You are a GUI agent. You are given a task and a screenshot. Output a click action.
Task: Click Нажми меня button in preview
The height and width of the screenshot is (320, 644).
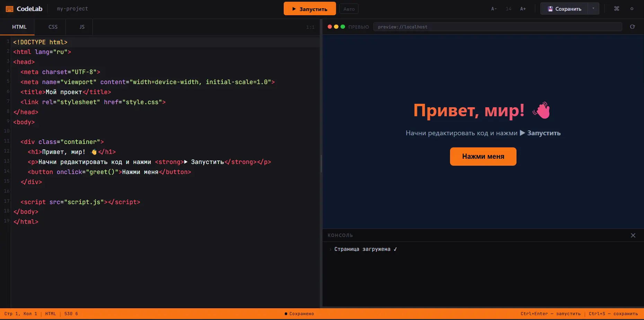click(x=483, y=156)
